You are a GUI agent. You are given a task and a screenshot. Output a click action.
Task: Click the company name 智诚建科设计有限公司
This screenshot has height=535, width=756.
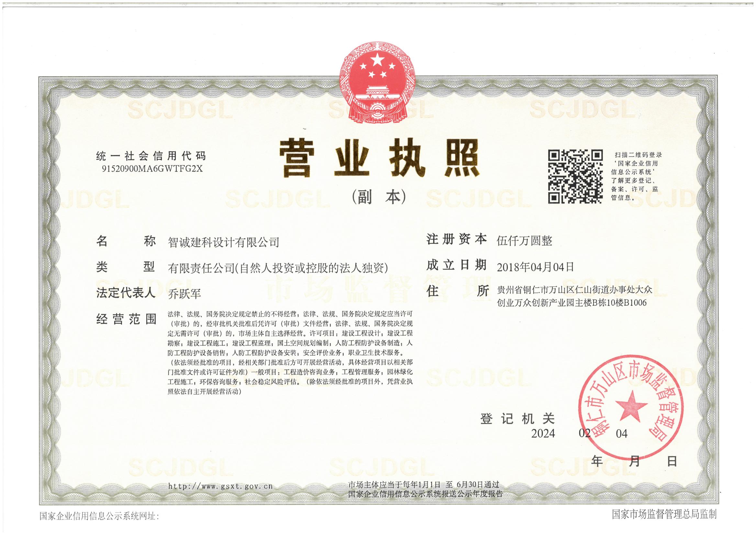(224, 242)
